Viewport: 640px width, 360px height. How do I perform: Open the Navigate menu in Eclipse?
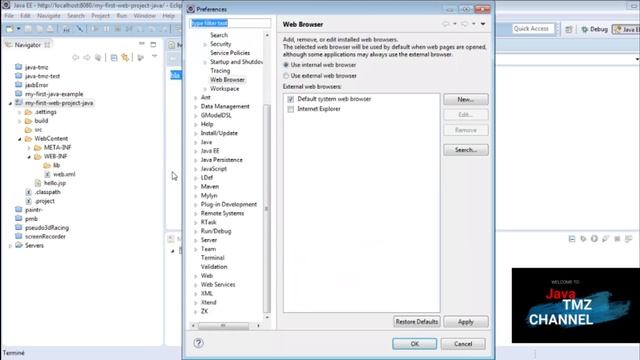[49, 16]
